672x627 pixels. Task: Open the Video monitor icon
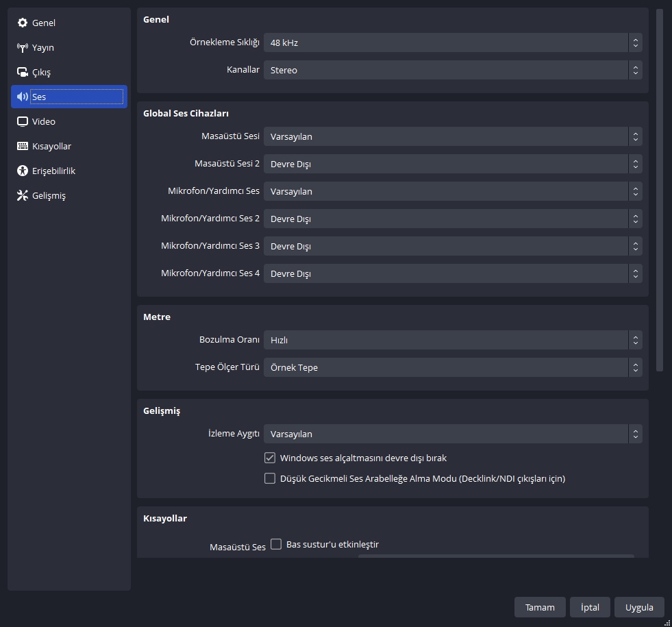click(23, 121)
